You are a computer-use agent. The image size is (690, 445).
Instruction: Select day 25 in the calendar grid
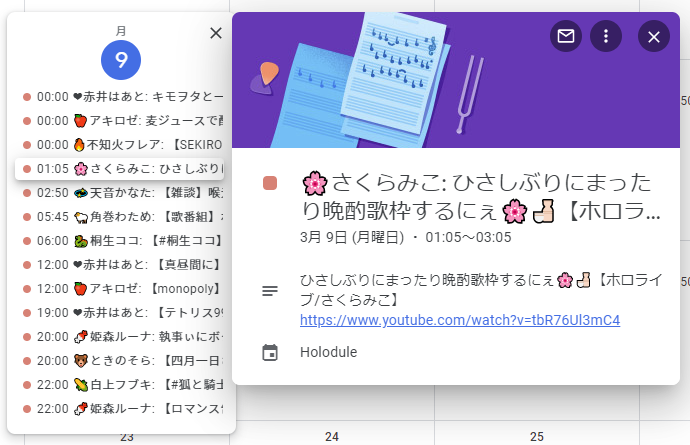[x=536, y=437]
